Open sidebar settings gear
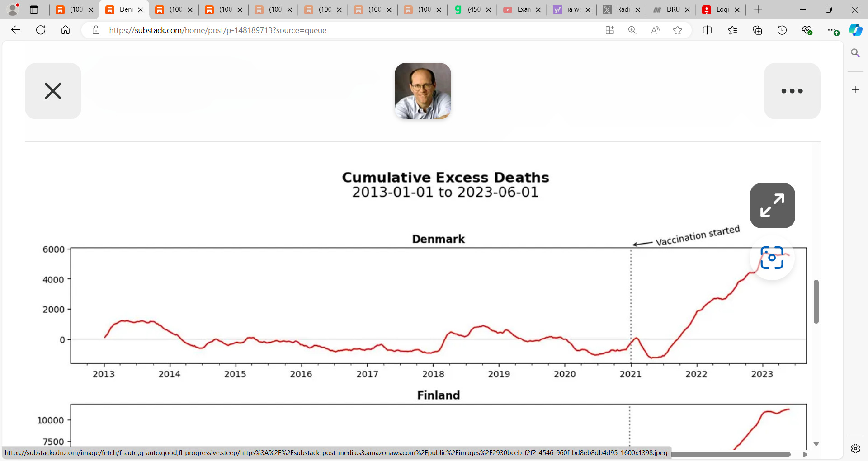This screenshot has width=868, height=461. 855,448
